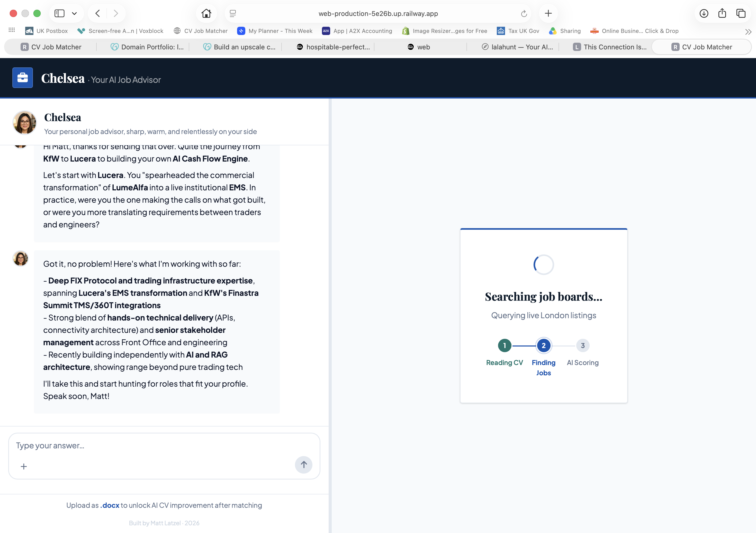Click the Finding Jobs step label
The height and width of the screenshot is (533, 756).
tap(544, 368)
